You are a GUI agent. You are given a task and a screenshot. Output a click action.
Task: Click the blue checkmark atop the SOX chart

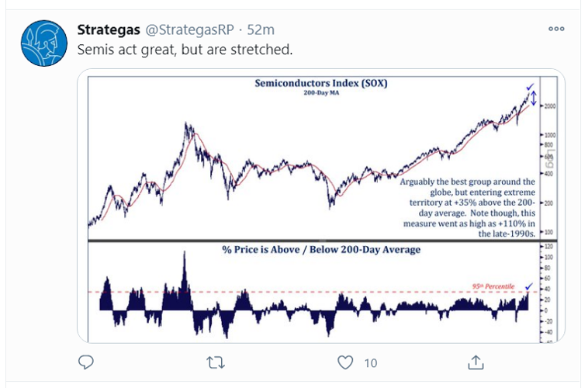click(x=530, y=87)
